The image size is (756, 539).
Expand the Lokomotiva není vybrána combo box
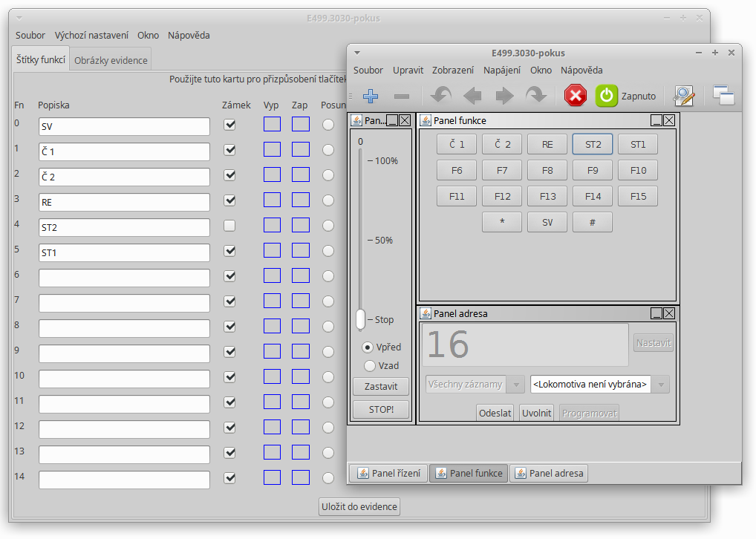coord(660,384)
